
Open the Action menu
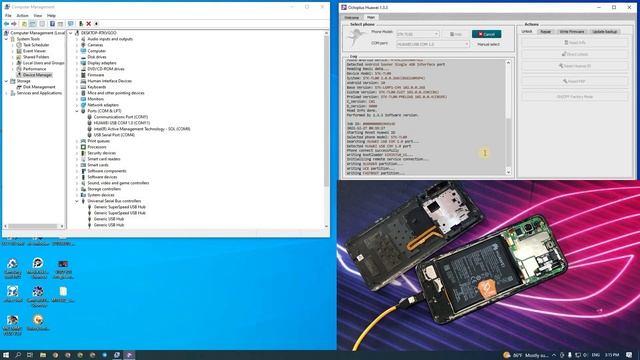point(22,16)
